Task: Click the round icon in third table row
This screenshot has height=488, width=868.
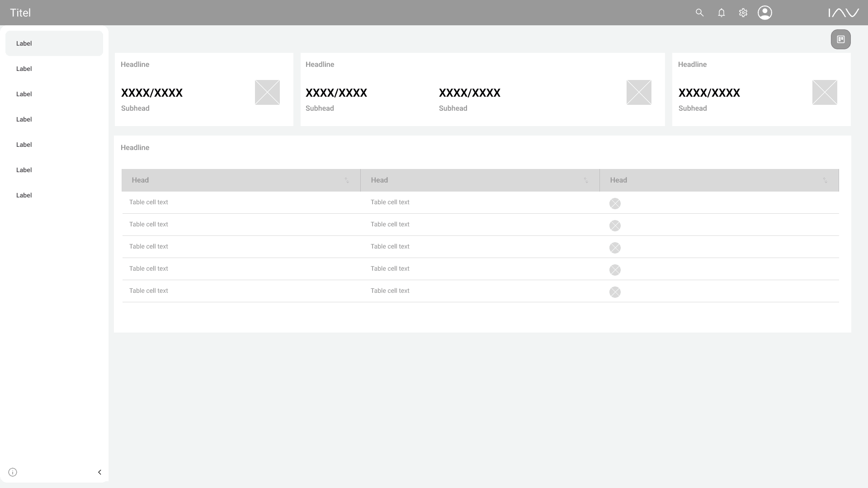Action: pos(615,248)
